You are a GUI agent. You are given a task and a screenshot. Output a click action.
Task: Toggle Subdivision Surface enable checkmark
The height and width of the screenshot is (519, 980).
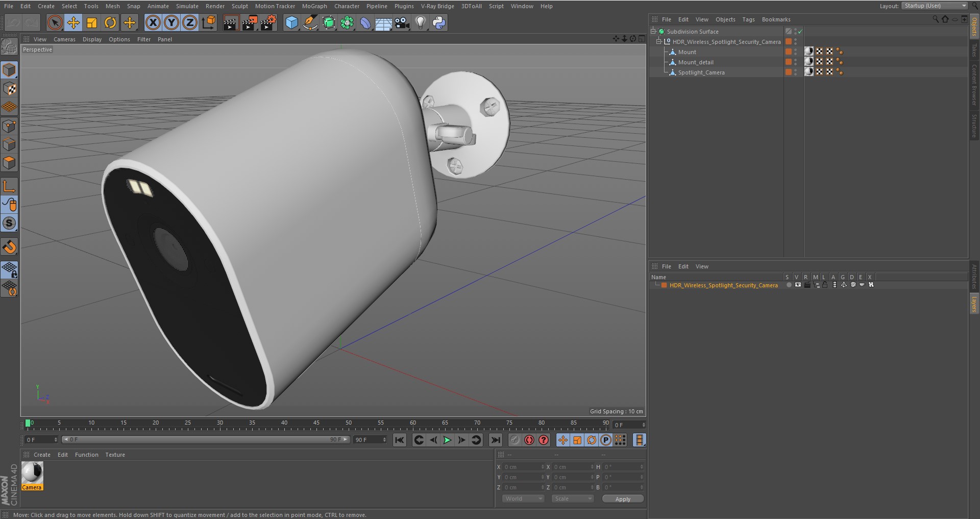coord(800,32)
